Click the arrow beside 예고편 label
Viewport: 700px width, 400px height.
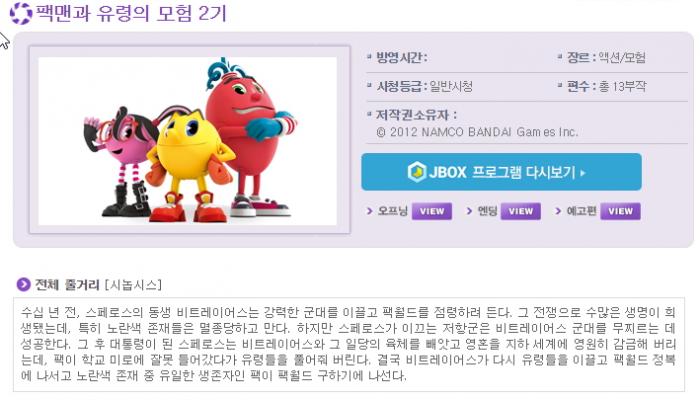click(x=558, y=211)
